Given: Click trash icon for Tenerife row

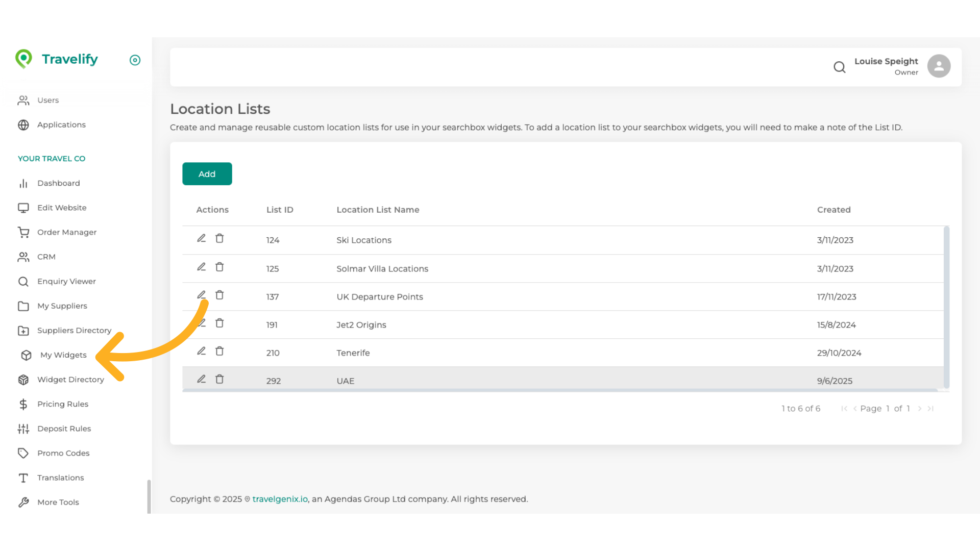Looking at the screenshot, I should coord(219,351).
